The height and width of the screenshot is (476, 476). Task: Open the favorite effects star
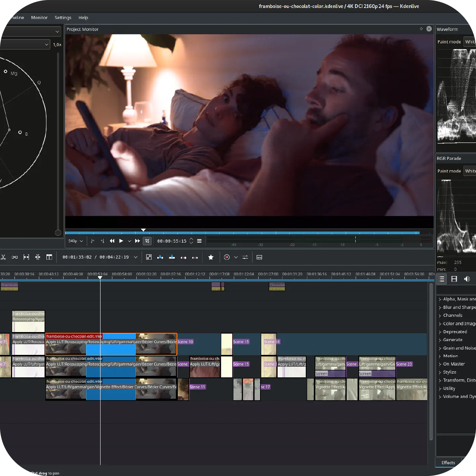211,257
